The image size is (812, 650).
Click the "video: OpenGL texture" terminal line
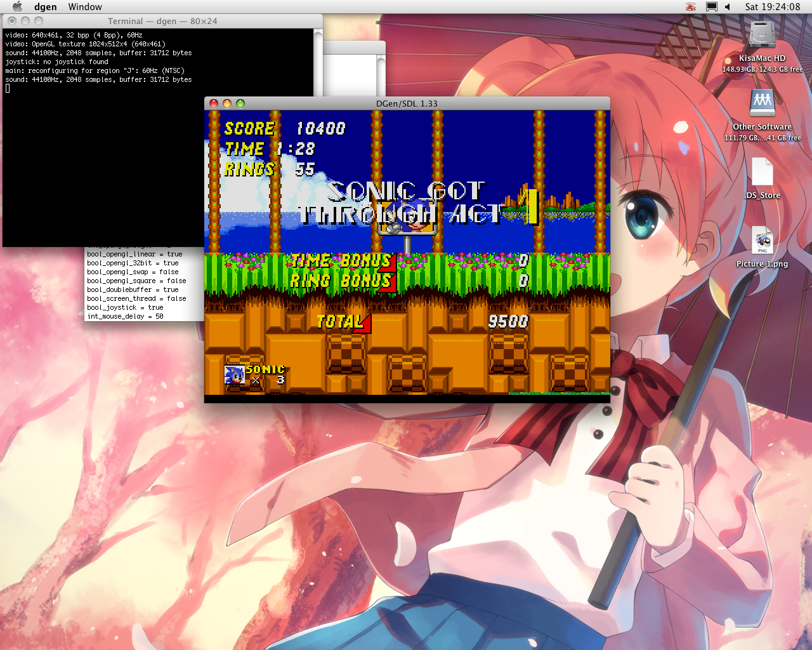pos(86,44)
